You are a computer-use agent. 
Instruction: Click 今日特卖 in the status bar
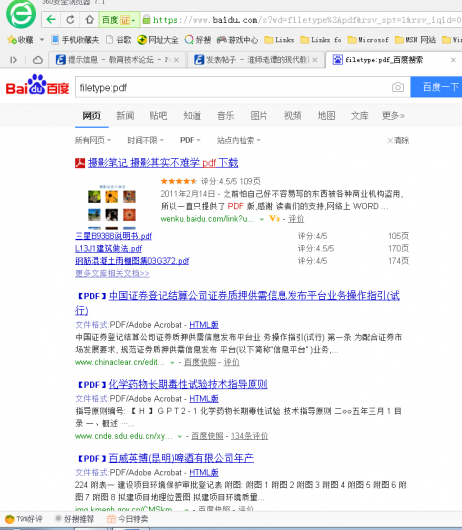pyautogui.click(x=127, y=519)
